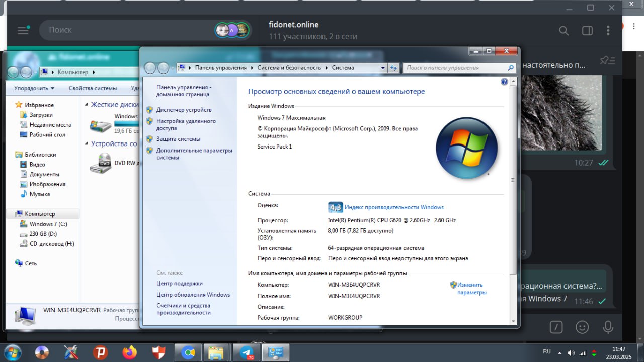Open Firefox from the taskbar
Image resolution: width=644 pixels, height=362 pixels.
[129, 352]
